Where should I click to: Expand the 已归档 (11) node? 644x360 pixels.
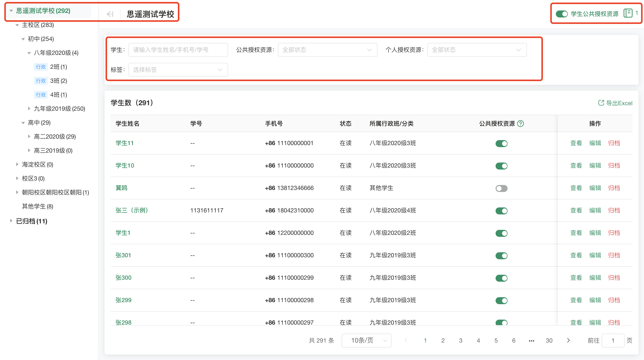click(11, 221)
